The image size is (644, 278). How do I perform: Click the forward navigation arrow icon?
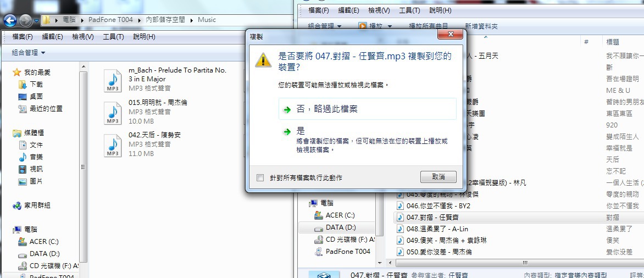click(x=25, y=20)
